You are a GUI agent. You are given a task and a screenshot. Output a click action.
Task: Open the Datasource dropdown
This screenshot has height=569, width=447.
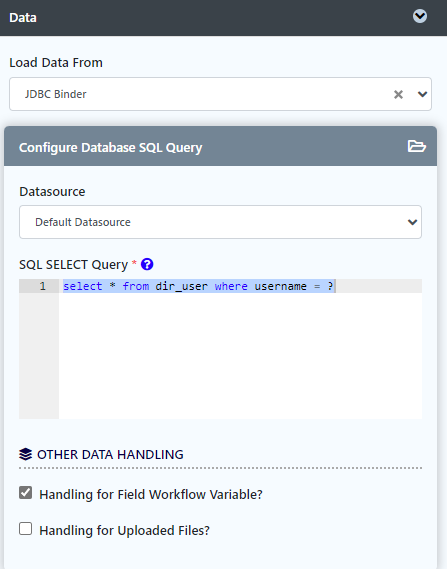(x=220, y=222)
